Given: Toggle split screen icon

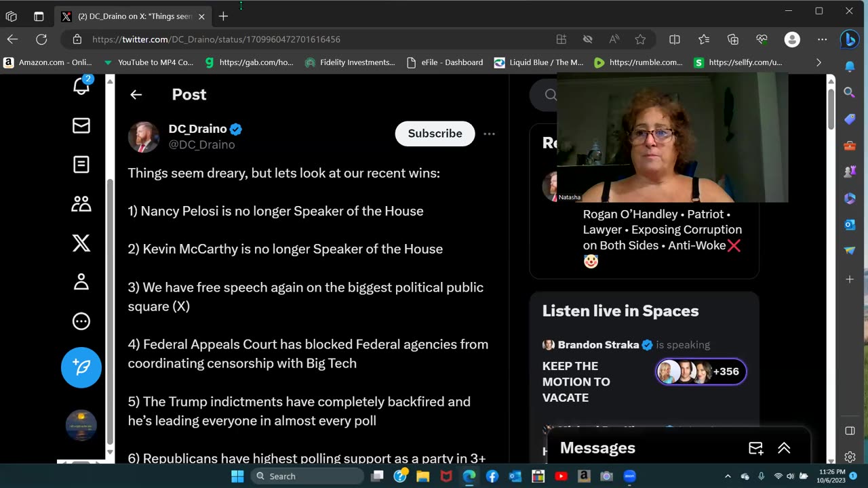Looking at the screenshot, I should click(675, 39).
